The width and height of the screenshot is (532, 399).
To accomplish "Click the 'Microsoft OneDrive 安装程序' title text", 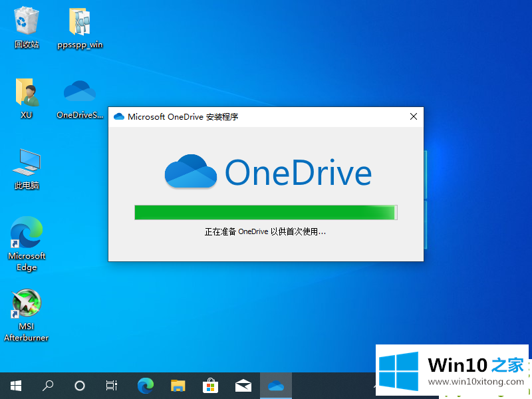I will pos(183,117).
